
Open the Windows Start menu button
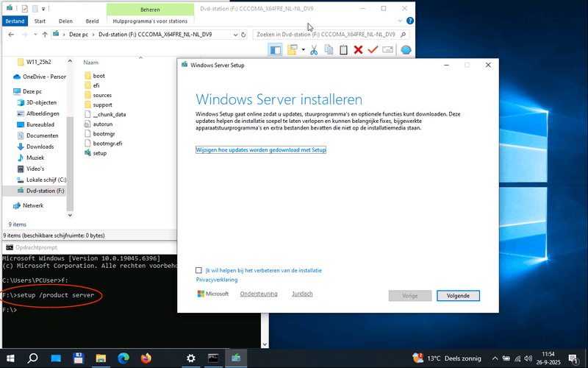tap(10, 358)
